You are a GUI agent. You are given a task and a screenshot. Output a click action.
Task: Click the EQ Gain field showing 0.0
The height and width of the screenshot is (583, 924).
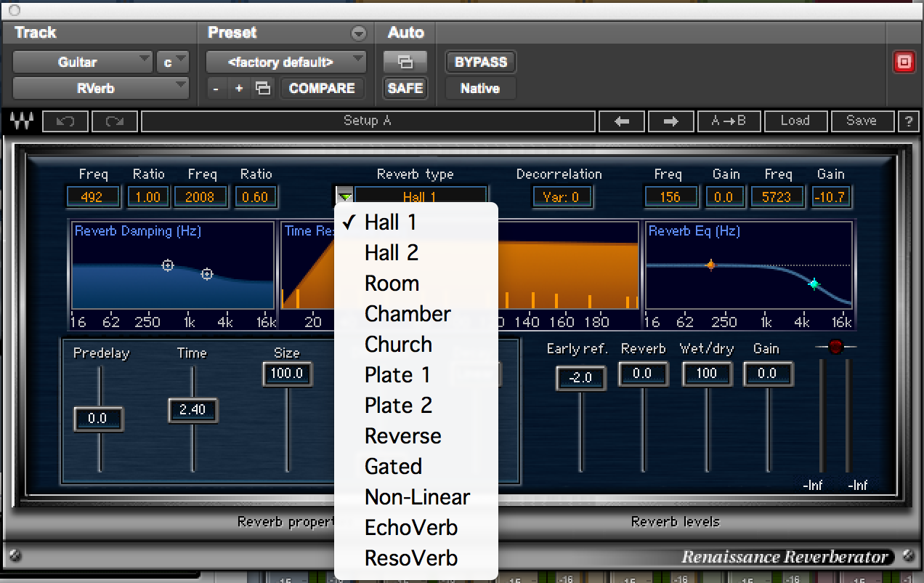[x=724, y=197]
